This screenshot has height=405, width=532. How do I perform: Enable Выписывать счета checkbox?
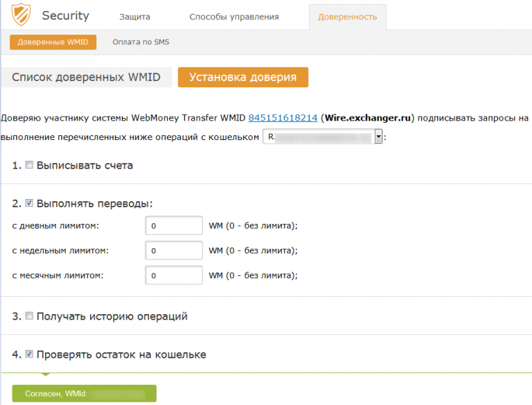(x=29, y=165)
